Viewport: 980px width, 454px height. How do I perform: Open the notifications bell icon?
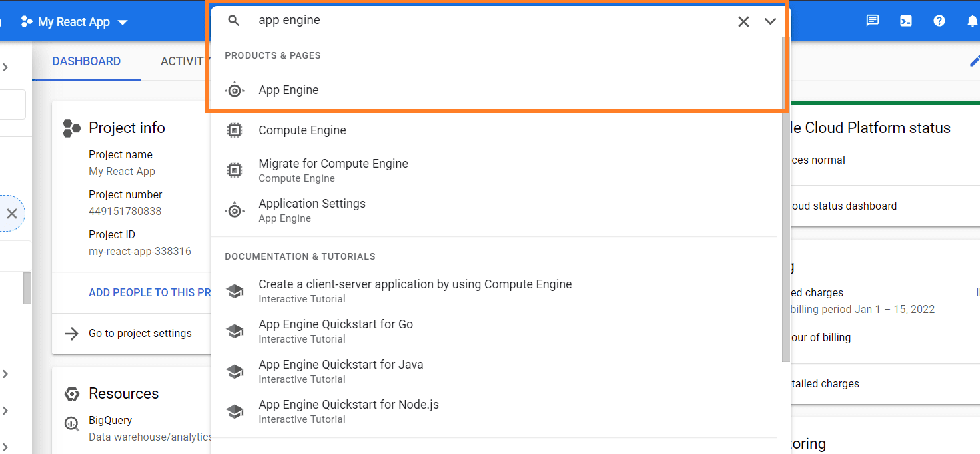(973, 21)
